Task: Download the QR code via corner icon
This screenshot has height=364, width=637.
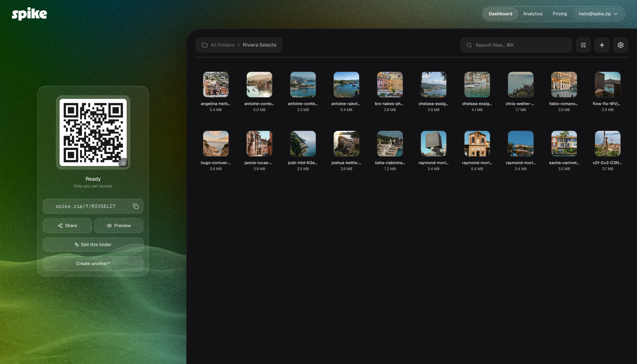Action: point(123,162)
